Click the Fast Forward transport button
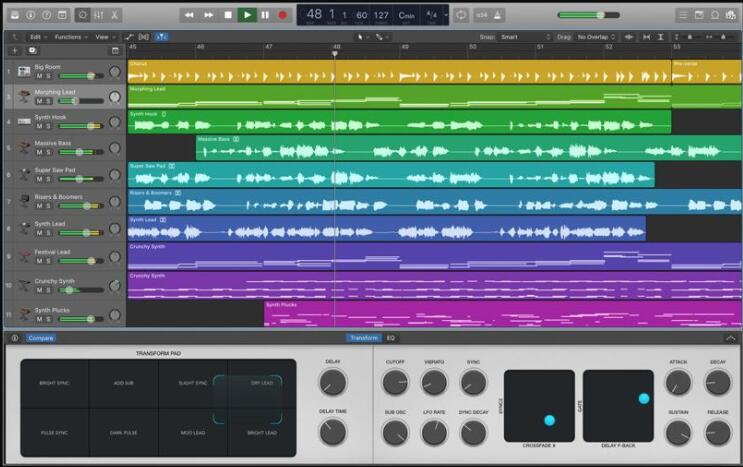Viewport: 743px width, 467px height. [x=208, y=15]
